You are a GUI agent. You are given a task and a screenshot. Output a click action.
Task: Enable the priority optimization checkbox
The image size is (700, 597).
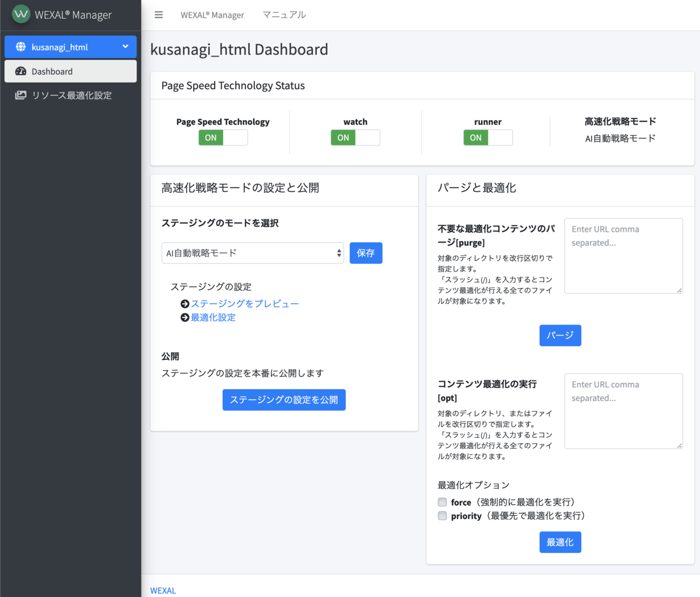tap(442, 516)
